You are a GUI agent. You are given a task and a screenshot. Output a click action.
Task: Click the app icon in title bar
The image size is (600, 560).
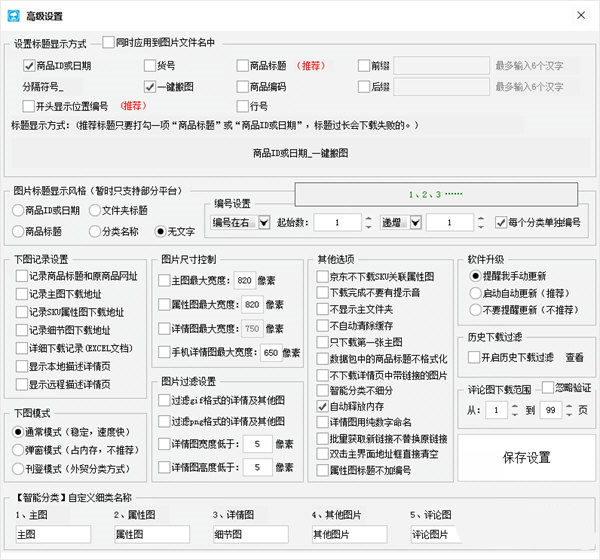[14, 14]
